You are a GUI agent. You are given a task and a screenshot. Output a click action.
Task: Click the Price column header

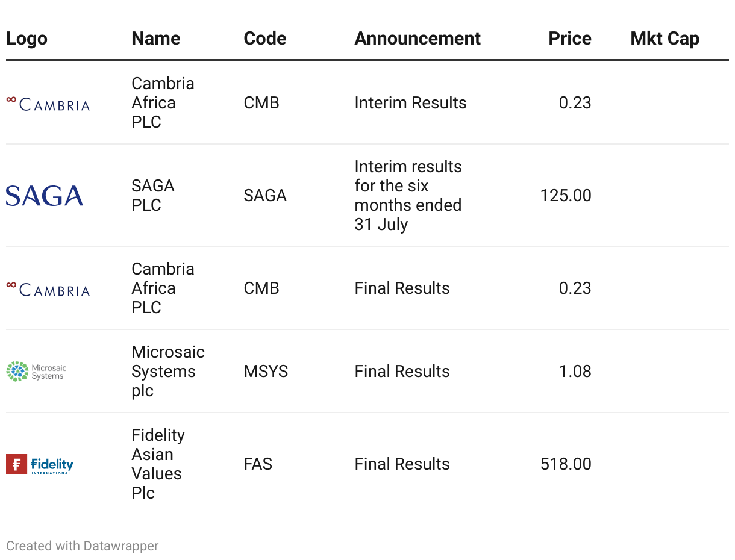point(569,39)
